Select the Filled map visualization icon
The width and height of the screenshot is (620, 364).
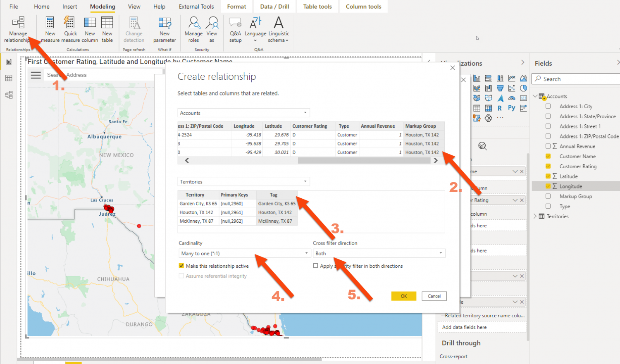pos(488,98)
